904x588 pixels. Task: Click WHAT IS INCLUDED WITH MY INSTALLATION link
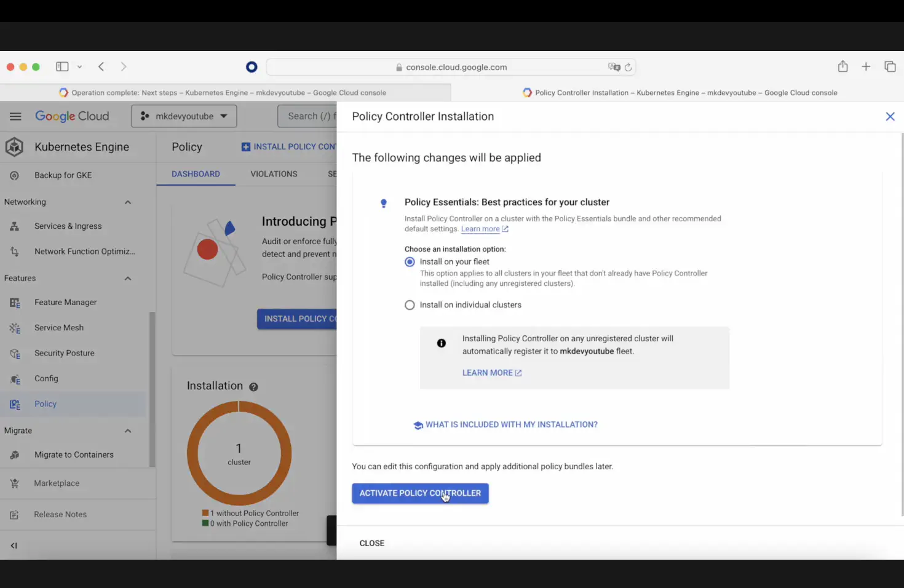pyautogui.click(x=506, y=425)
